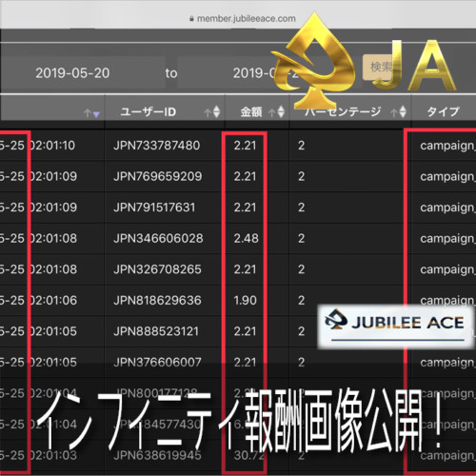Image resolution: width=476 pixels, height=476 pixels.
Task: Click the campaign type in first row
Action: coord(447,146)
